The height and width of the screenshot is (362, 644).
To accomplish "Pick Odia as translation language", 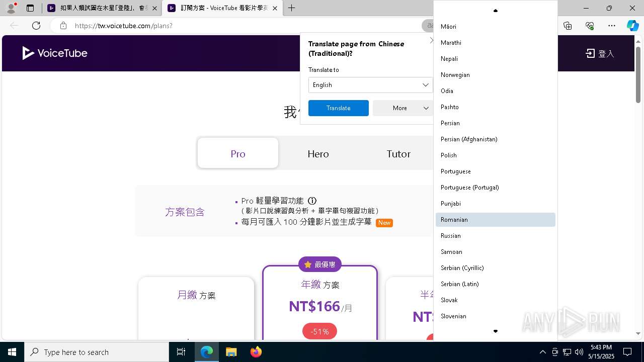I will coord(496,91).
